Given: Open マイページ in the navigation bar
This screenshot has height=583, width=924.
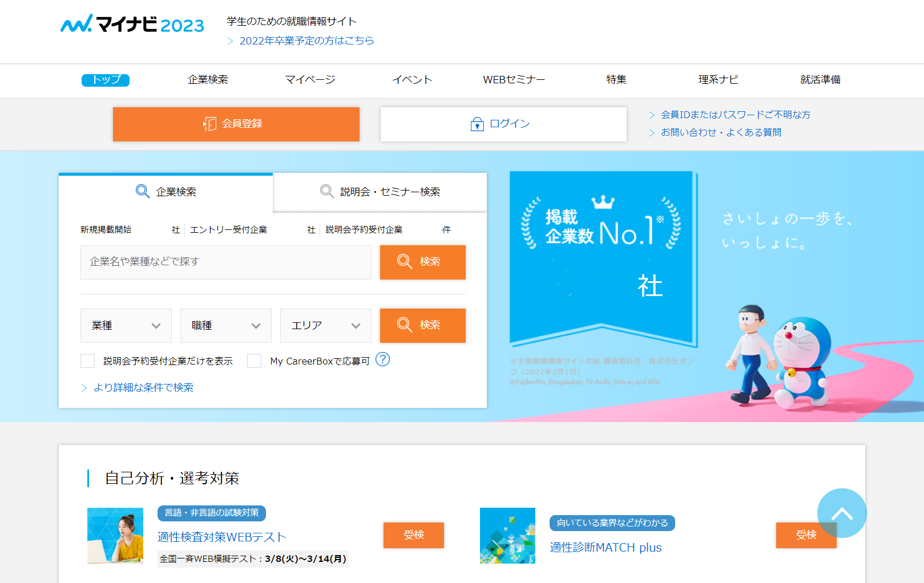Looking at the screenshot, I should (310, 80).
